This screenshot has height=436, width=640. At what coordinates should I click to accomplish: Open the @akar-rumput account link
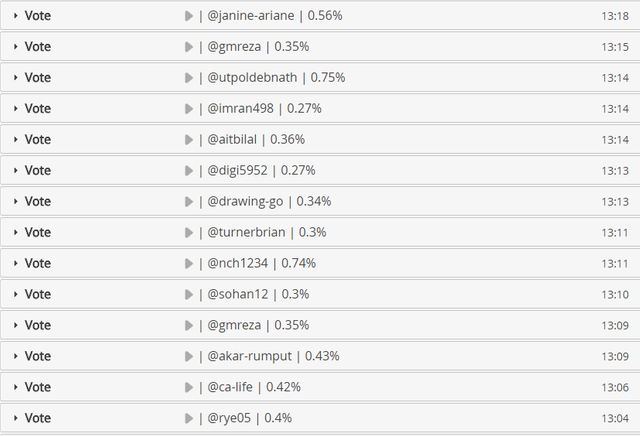click(x=249, y=356)
